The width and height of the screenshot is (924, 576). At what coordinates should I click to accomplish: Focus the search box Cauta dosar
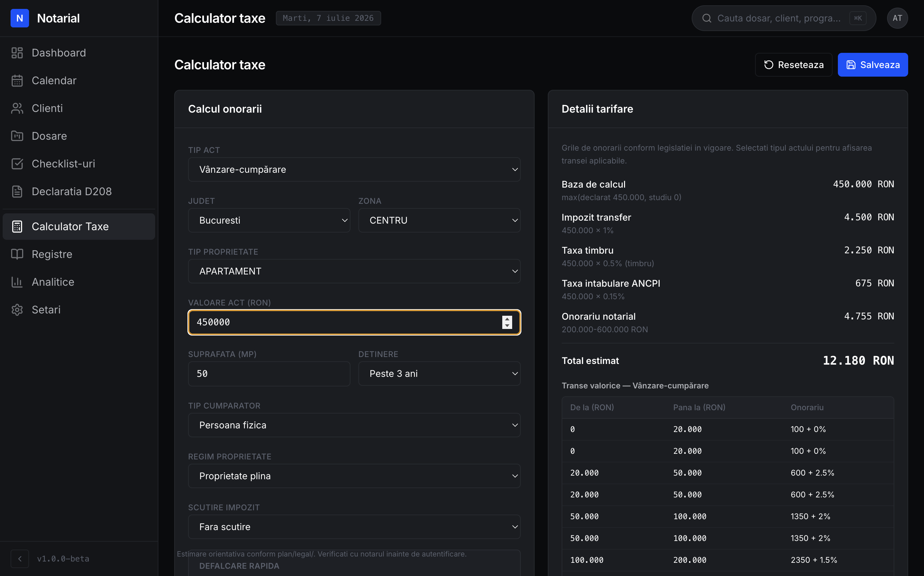(x=783, y=18)
